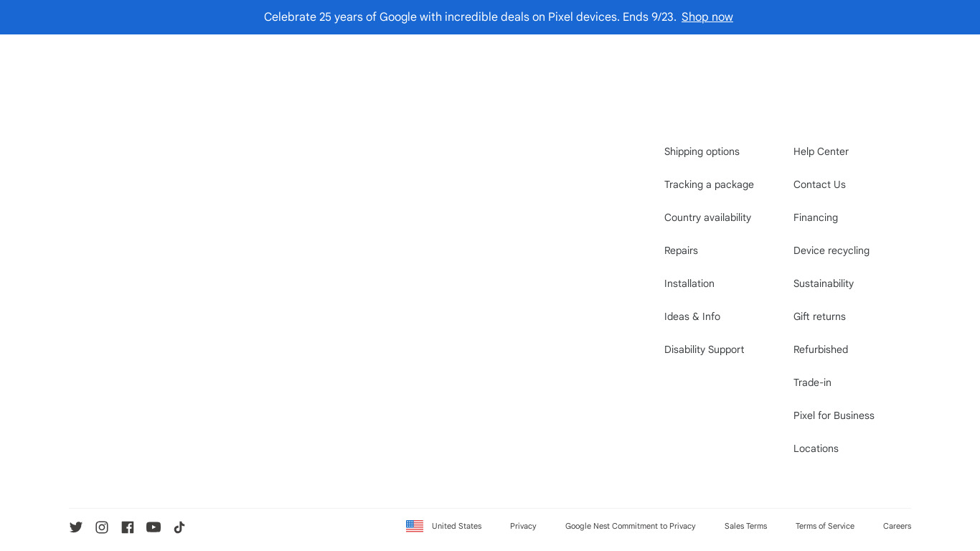Viewport: 980px width, 551px height.
Task: Go to Repairs link
Action: point(681,250)
